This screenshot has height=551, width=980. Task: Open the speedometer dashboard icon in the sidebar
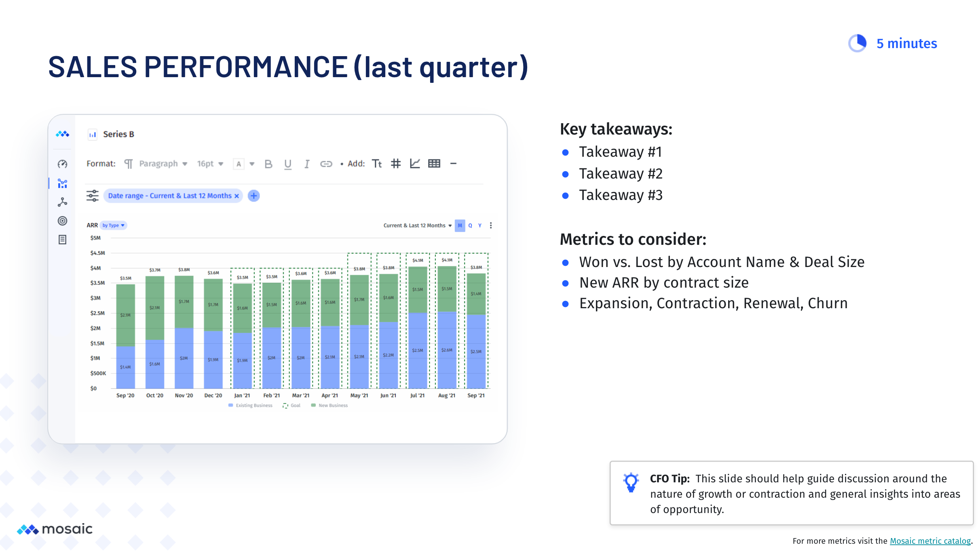[x=62, y=164]
